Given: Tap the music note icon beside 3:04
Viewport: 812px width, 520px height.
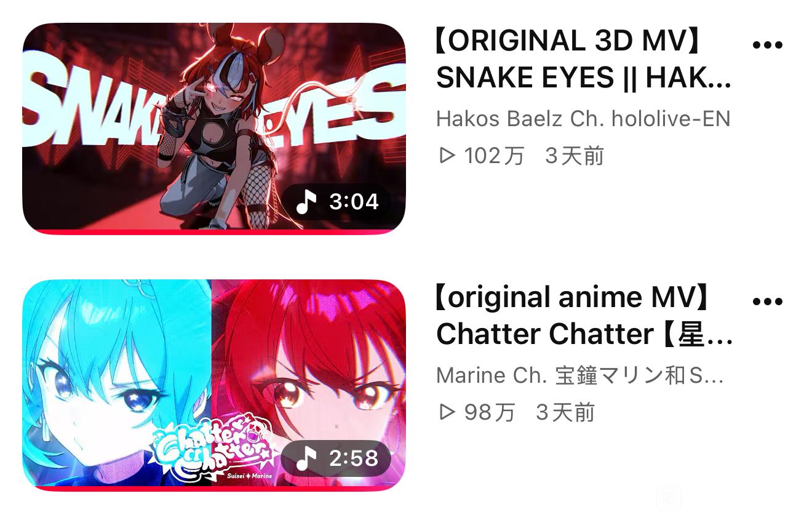Looking at the screenshot, I should (x=306, y=201).
